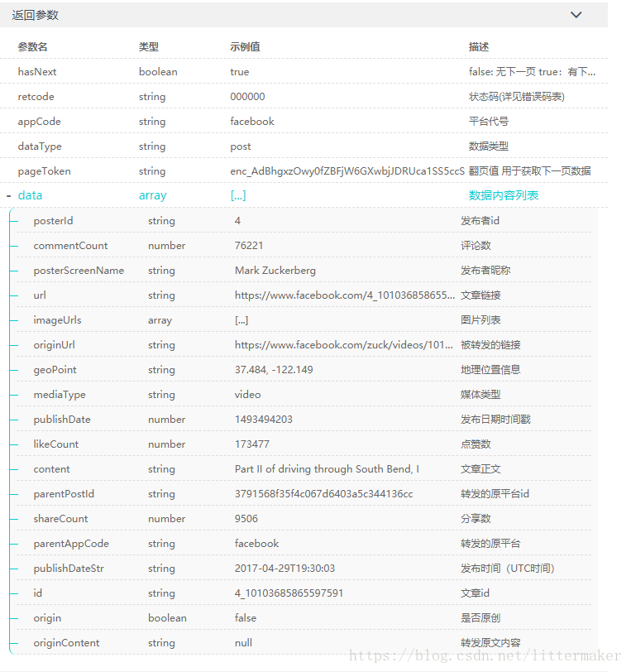
Task: Click the 173477 likeCount value
Action: point(252,444)
